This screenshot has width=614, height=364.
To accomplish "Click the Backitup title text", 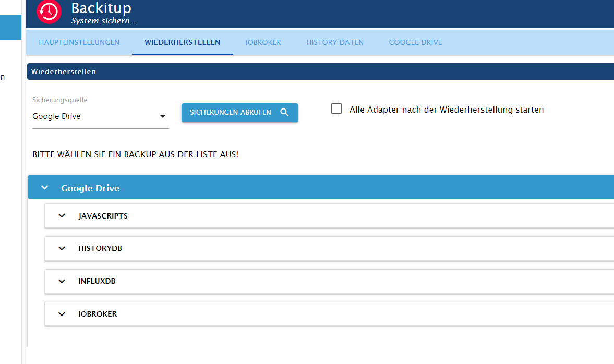I will [101, 8].
